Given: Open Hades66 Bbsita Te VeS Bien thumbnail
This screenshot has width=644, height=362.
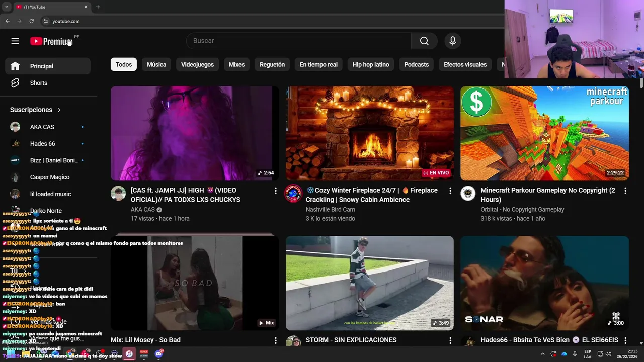Looking at the screenshot, I should 544,283.
